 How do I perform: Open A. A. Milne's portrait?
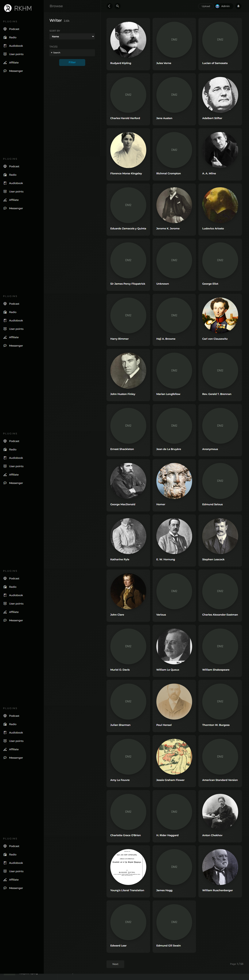tap(220, 150)
